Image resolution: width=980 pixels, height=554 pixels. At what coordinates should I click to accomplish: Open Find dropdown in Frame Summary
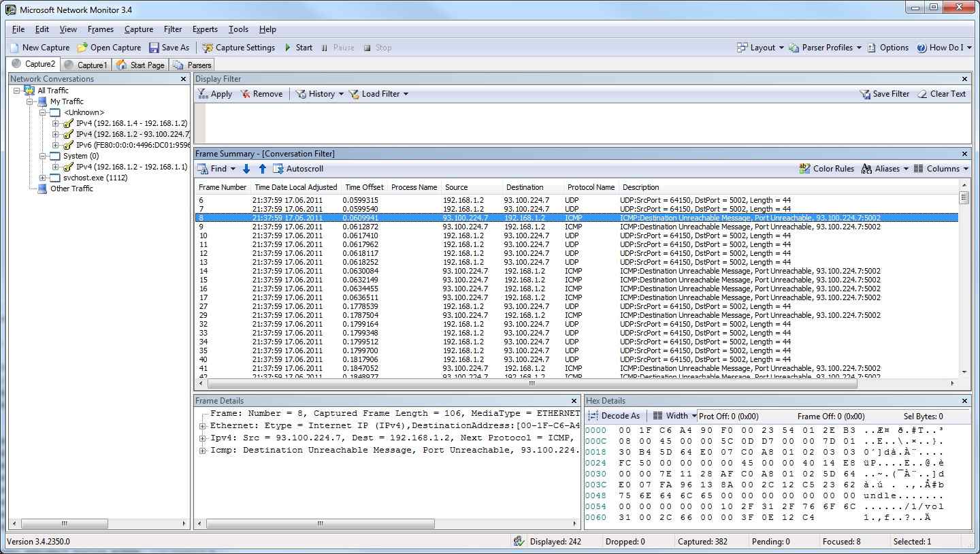[x=216, y=169]
